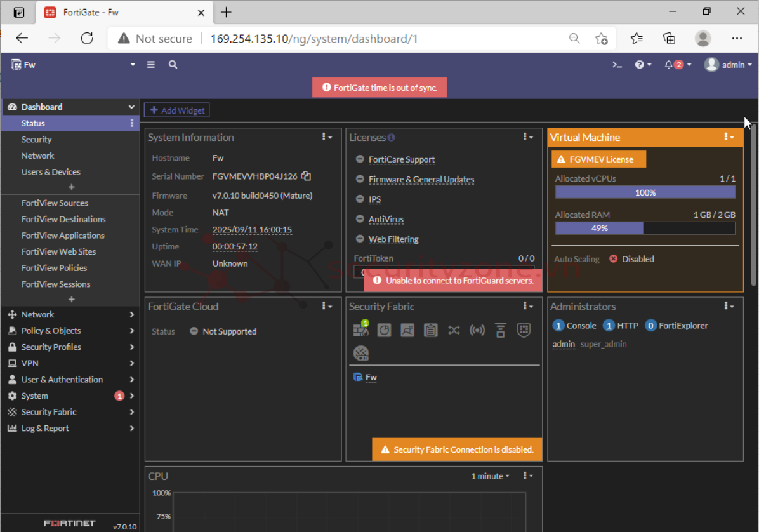
Task: Click the shield icon in Security Fabric
Action: 524,331
